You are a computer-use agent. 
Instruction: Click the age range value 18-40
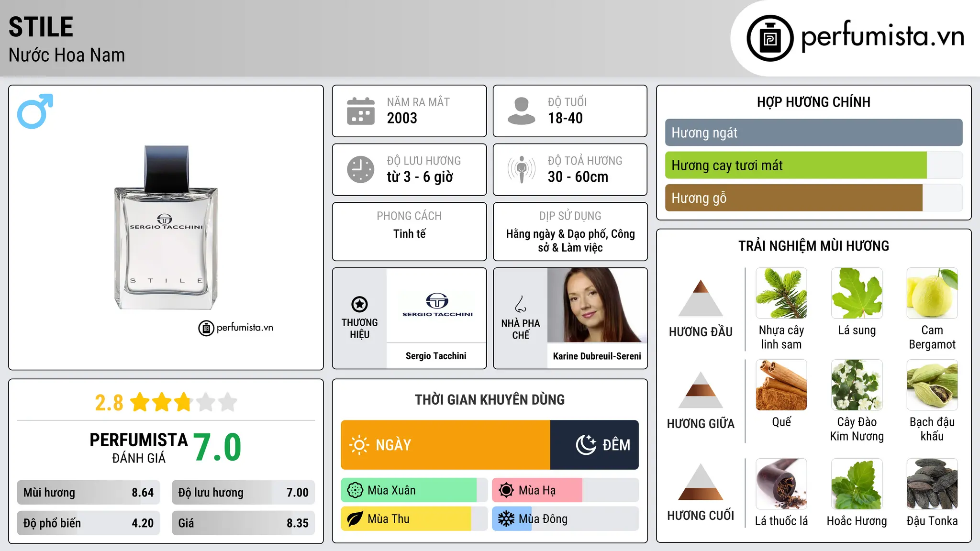pos(565,118)
